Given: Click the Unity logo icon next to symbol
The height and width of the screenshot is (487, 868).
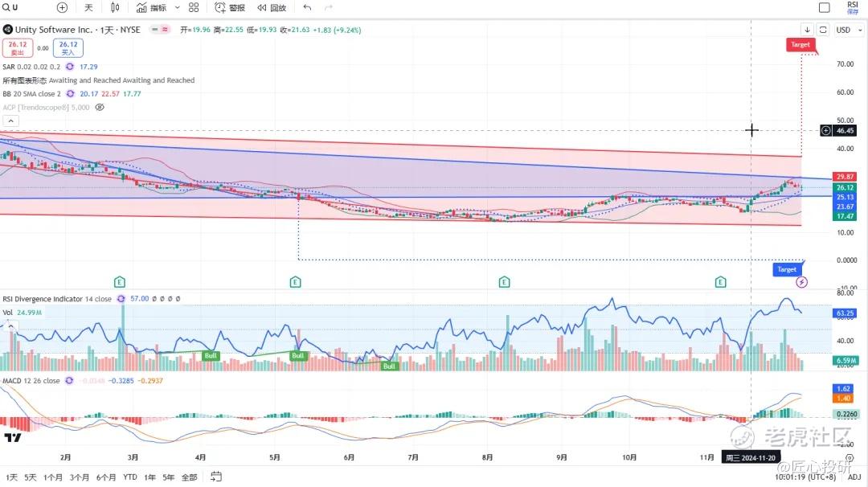Looking at the screenshot, I should tap(8, 29).
